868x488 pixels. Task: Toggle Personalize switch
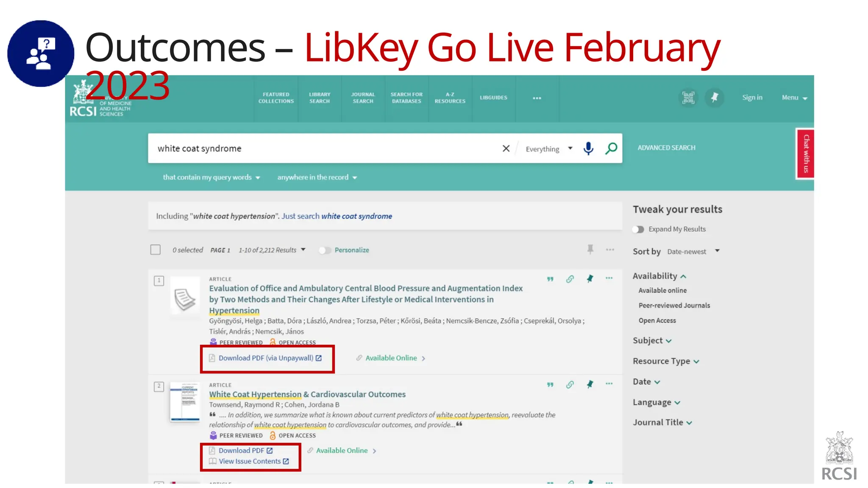click(x=325, y=250)
